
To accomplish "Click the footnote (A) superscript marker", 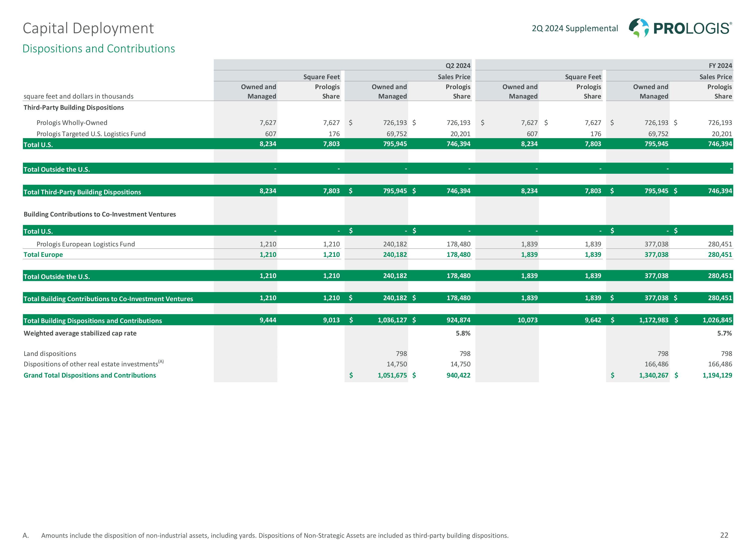I will pyautogui.click(x=161, y=362).
